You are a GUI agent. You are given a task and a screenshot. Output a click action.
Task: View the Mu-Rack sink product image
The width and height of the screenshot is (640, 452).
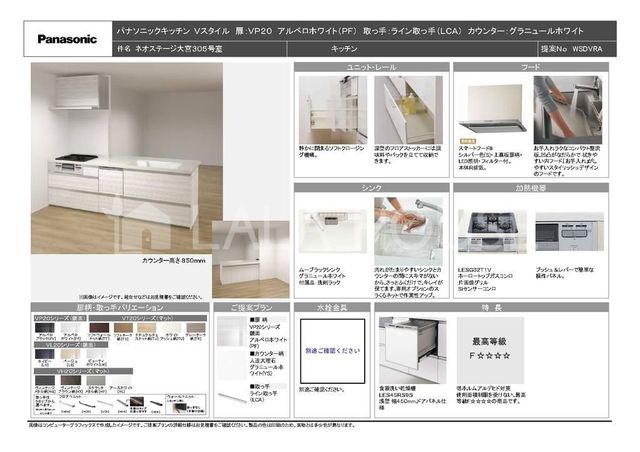[333, 232]
